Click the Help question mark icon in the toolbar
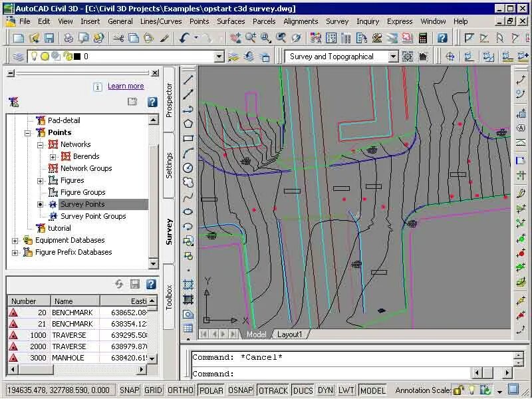532x399 pixels. [442, 38]
